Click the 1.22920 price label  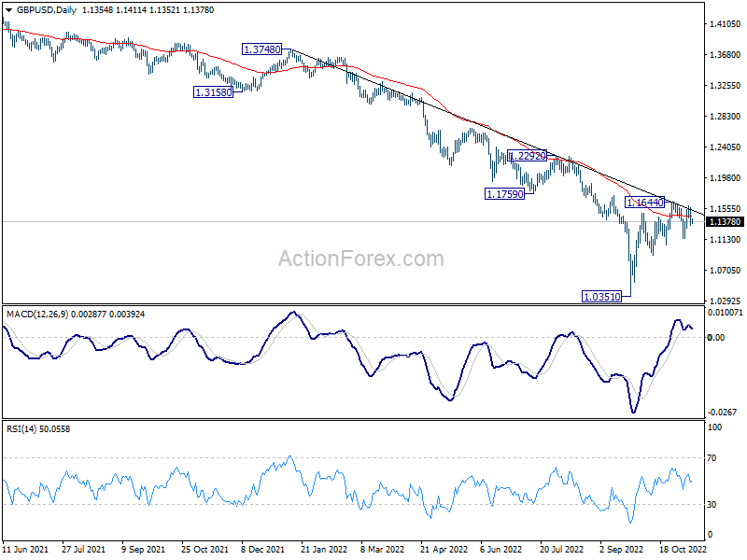pos(528,156)
